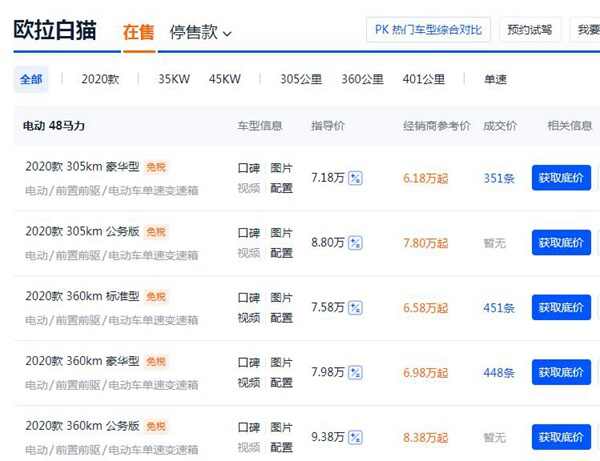The height and width of the screenshot is (461, 600).
Task: Filter by 单速 transmission
Action: click(x=496, y=79)
